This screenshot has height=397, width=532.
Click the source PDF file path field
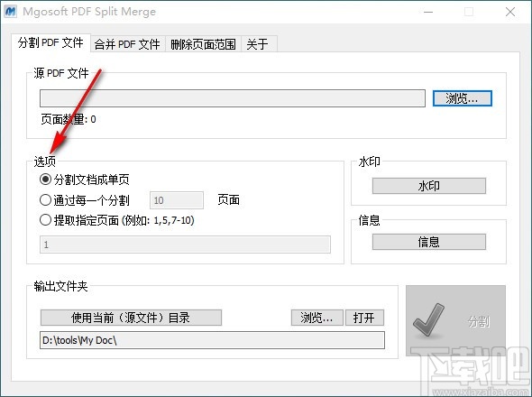(x=233, y=98)
